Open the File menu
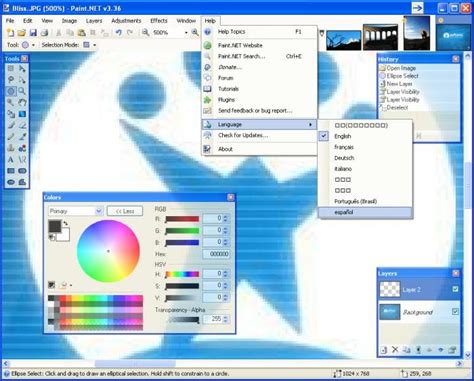Viewport: 474px width, 381px height. pos(10,21)
